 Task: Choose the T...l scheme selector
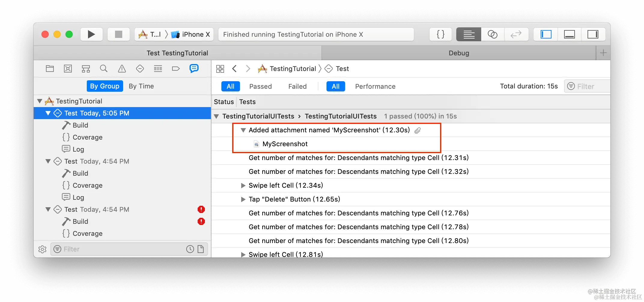[x=150, y=34]
